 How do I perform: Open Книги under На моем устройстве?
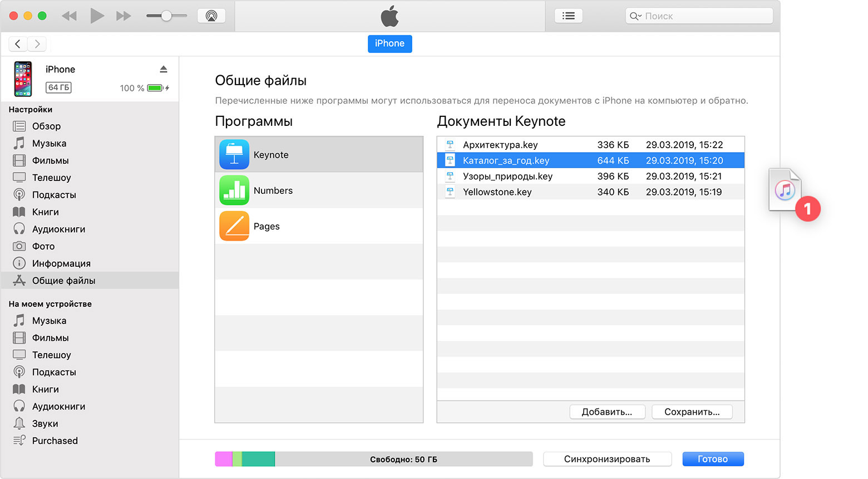click(90, 389)
